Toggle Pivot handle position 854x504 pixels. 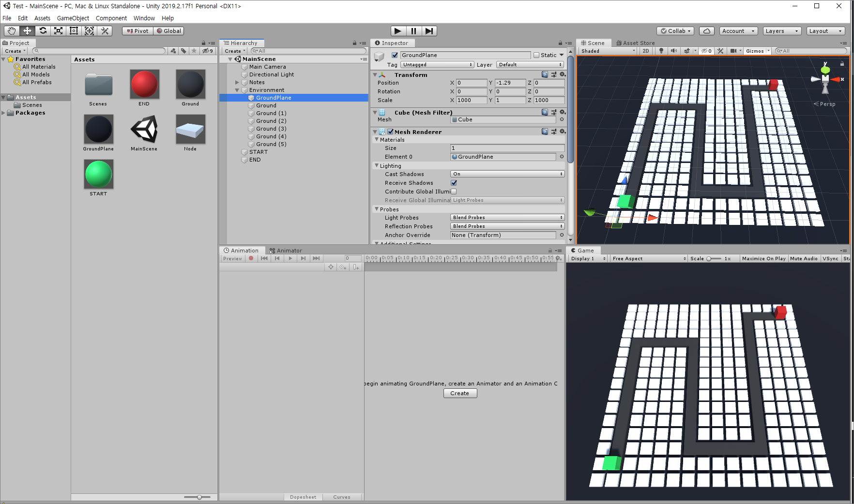pos(138,31)
